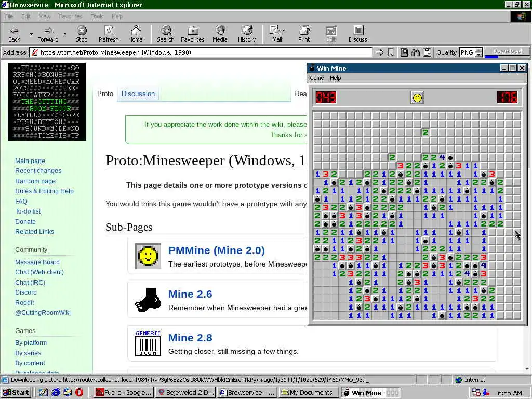
Task: Open the Discuss toolbar button
Action: pyautogui.click(x=357, y=34)
